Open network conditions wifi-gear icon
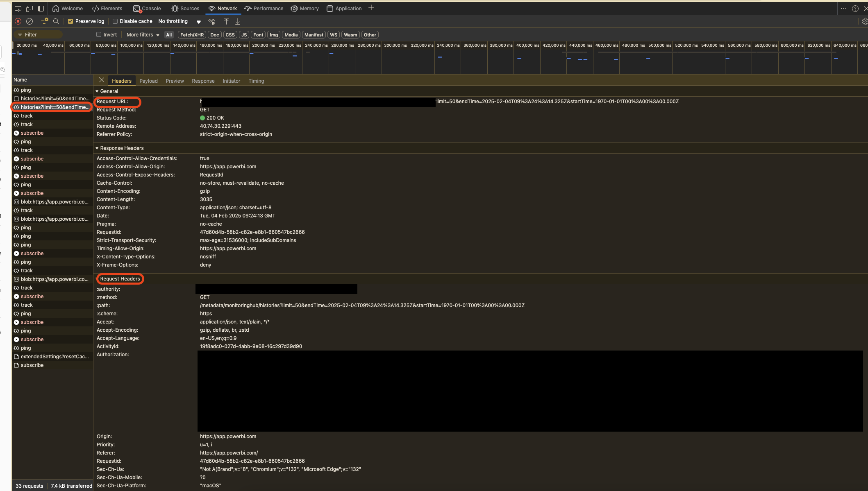868x491 pixels. [211, 21]
